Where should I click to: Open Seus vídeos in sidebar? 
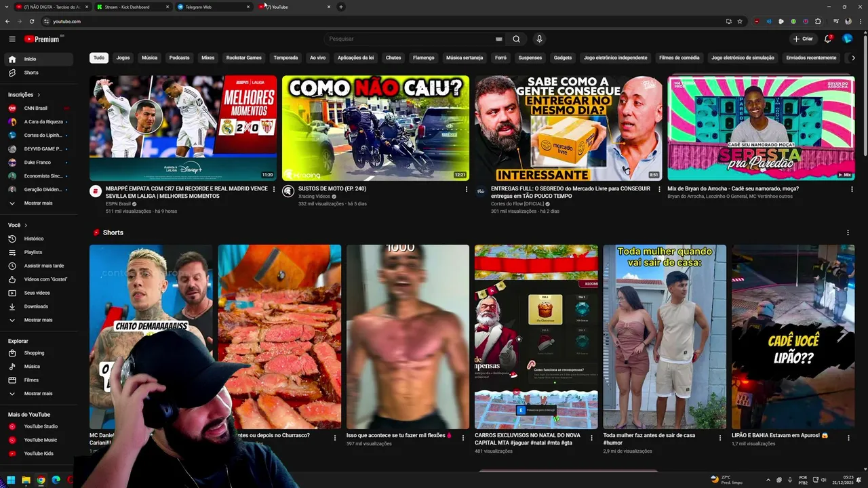click(x=40, y=293)
